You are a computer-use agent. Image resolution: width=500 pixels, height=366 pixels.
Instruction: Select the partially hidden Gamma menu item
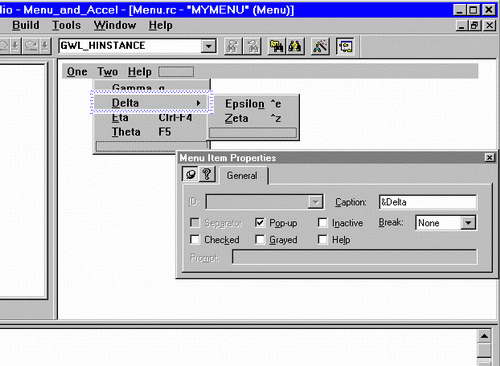coord(152,86)
